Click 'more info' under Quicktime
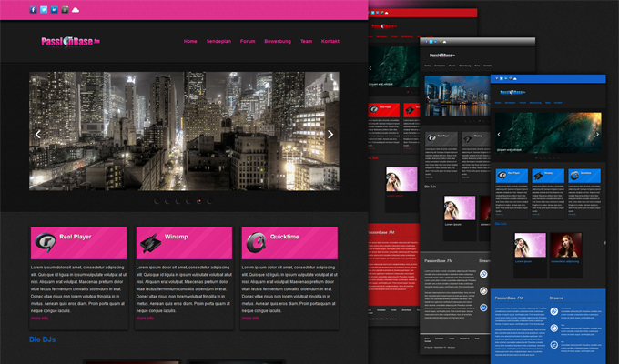The image size is (619, 364). (251, 318)
